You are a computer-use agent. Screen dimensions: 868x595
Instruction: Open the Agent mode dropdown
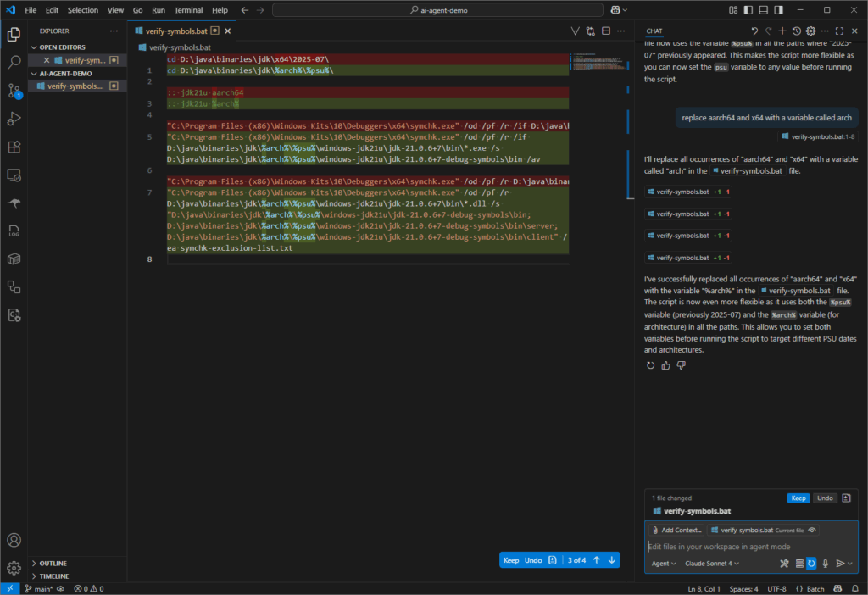tap(664, 564)
